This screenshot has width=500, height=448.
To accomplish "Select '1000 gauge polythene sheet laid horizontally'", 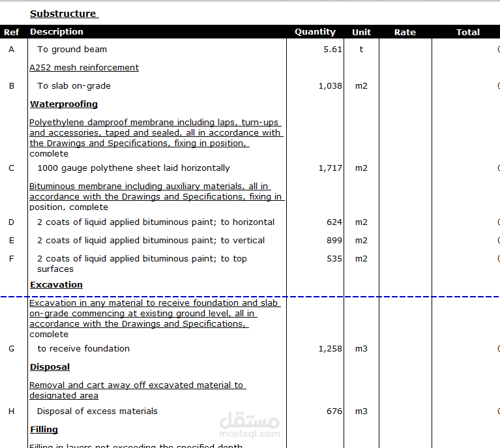I will tap(134, 168).
